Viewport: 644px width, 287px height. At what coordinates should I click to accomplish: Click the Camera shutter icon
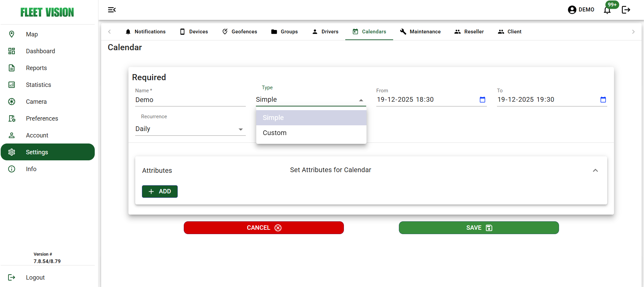tap(11, 101)
